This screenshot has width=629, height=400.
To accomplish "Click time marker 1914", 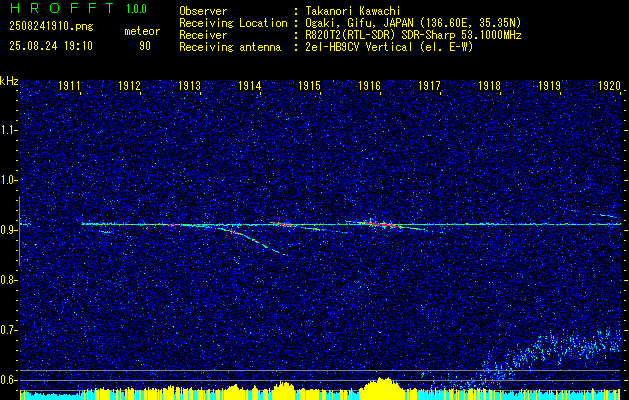I will [x=249, y=85].
